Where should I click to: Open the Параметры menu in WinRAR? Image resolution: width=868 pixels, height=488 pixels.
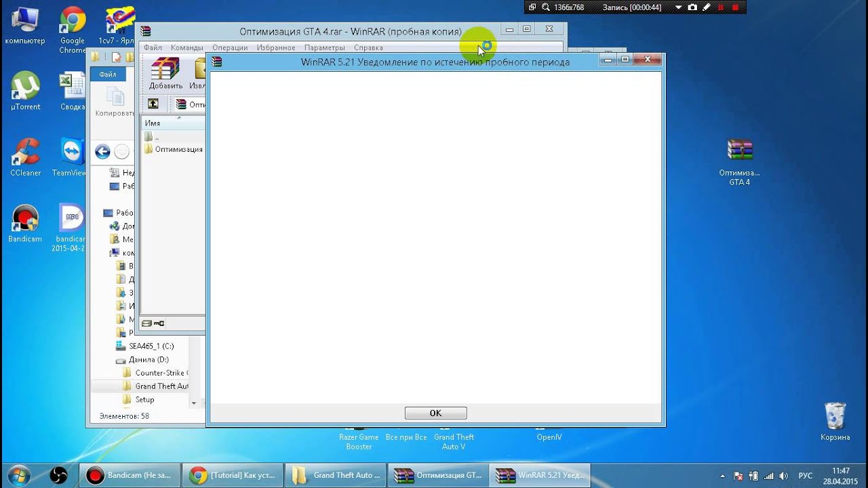coord(325,47)
